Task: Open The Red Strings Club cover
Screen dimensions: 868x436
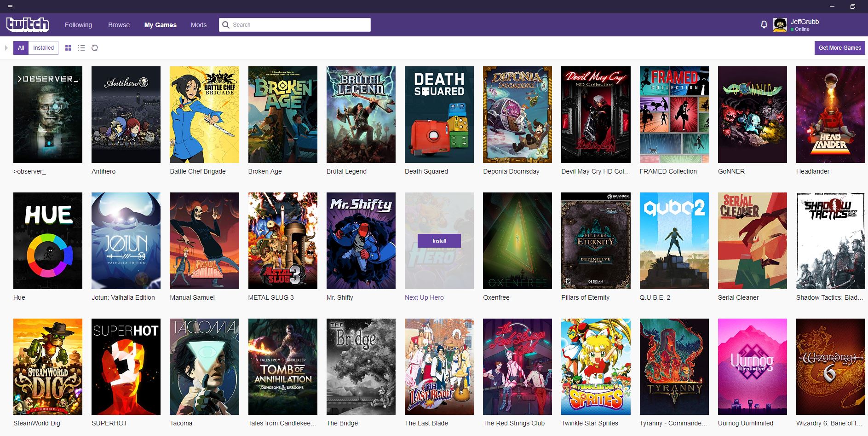Action: pos(517,367)
